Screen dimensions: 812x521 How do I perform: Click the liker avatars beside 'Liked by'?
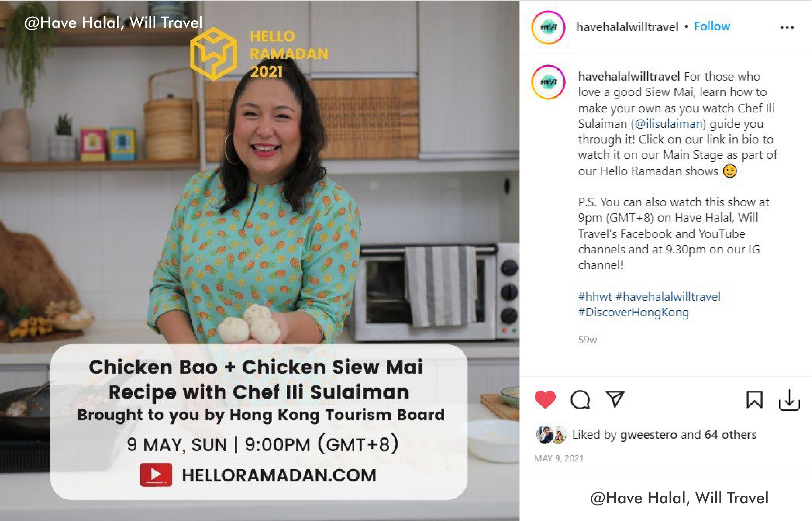coord(551,435)
